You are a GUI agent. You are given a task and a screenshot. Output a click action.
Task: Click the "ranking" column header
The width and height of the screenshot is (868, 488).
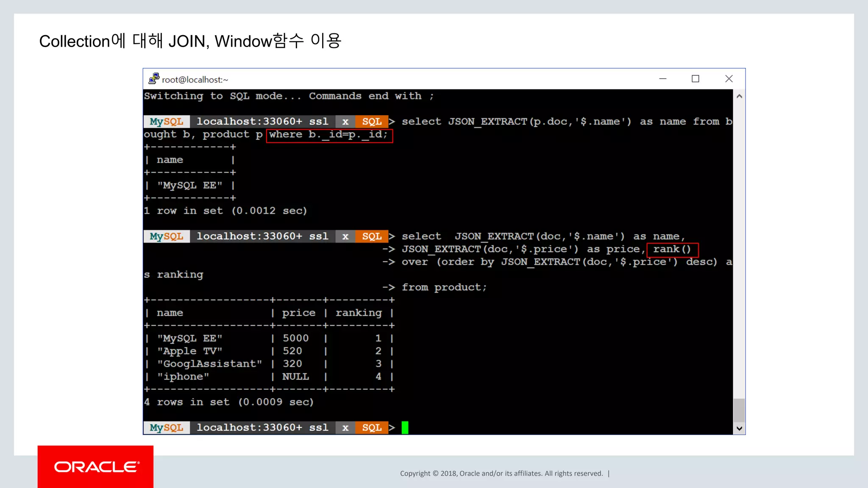(x=359, y=313)
